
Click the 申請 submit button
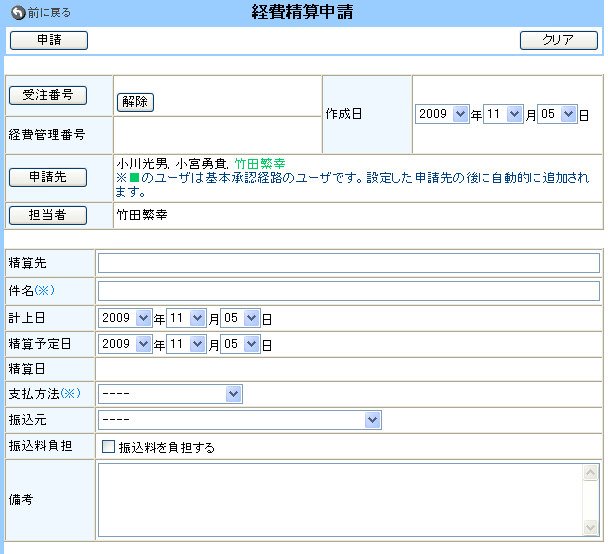49,40
